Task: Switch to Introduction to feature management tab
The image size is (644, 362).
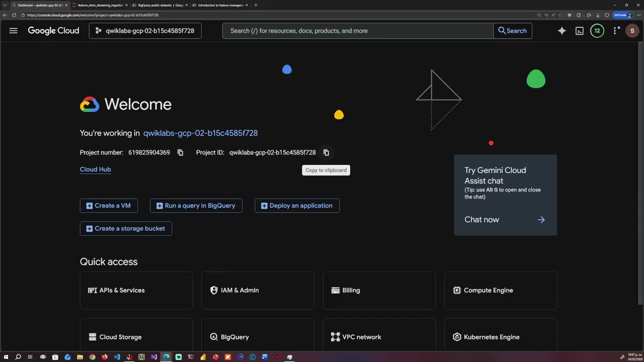Action: coord(220,5)
